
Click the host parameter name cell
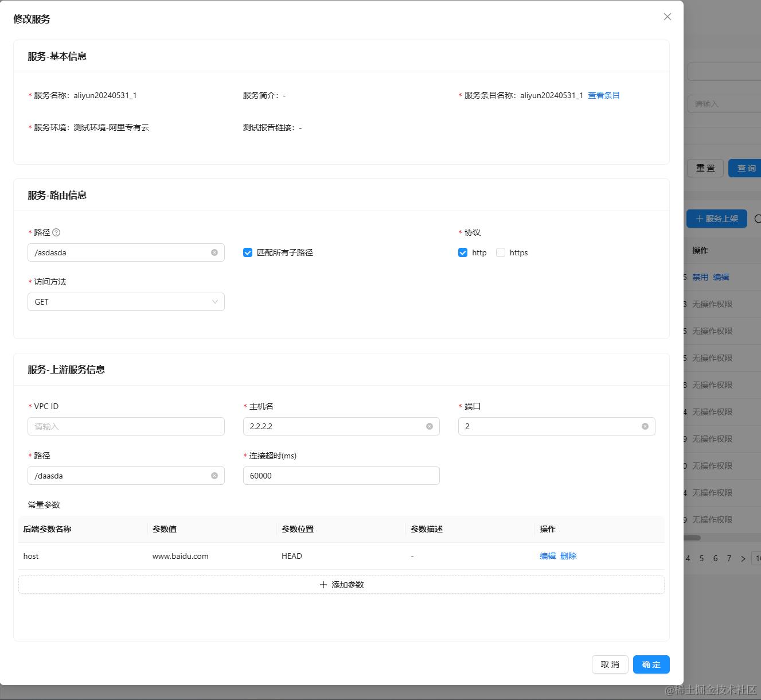tap(31, 556)
